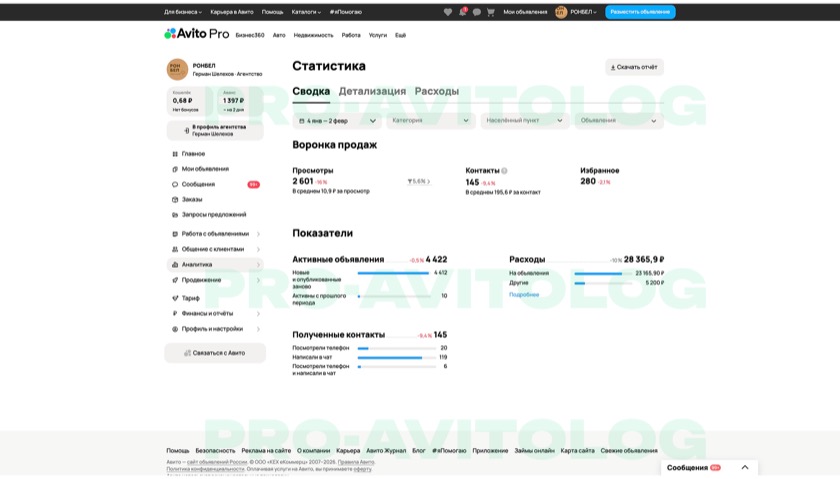The width and height of the screenshot is (840, 479).
Task: Click the Скачать отчёт button
Action: 634,67
